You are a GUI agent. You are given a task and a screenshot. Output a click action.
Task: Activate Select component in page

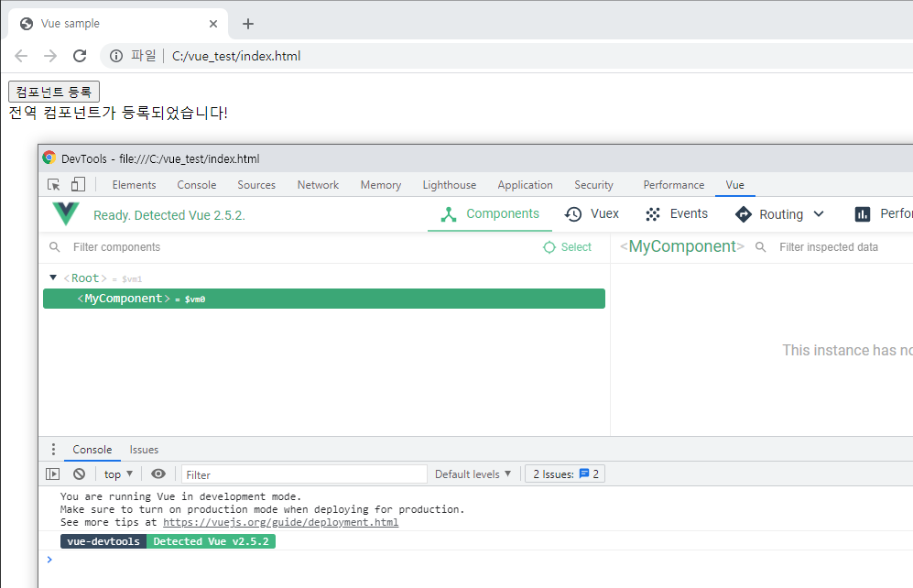[x=567, y=247]
